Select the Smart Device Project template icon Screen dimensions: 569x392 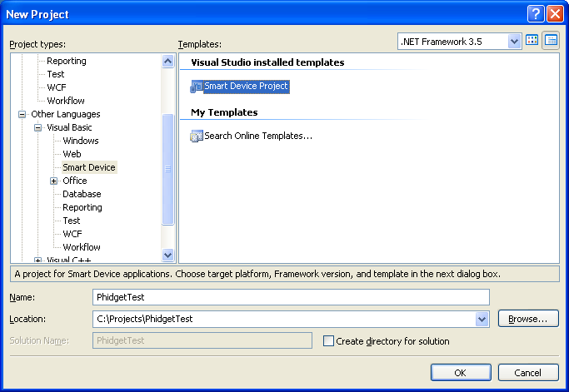[x=197, y=87]
